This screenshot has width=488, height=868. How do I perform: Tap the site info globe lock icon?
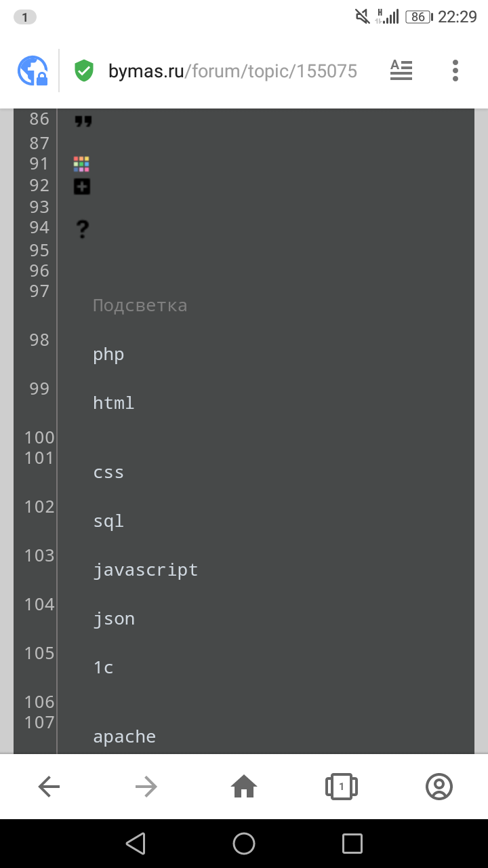click(33, 71)
